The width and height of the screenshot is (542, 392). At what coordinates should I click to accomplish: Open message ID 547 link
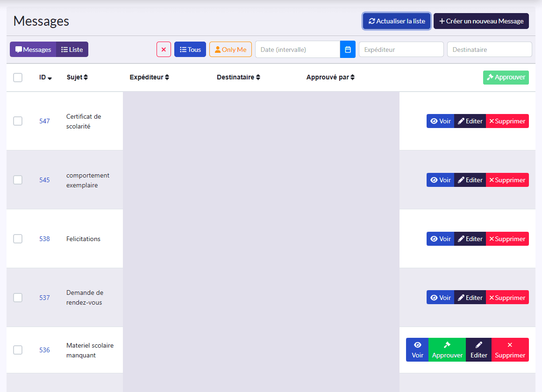coord(44,121)
